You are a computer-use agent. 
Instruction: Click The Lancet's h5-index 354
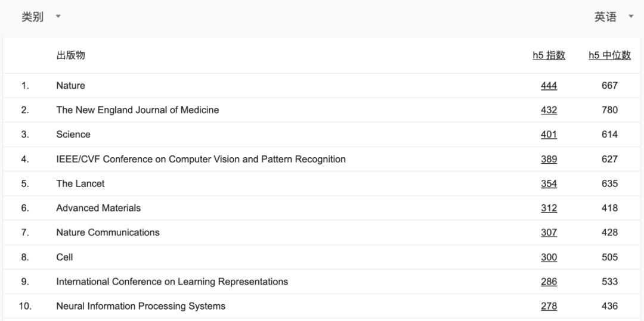click(549, 183)
